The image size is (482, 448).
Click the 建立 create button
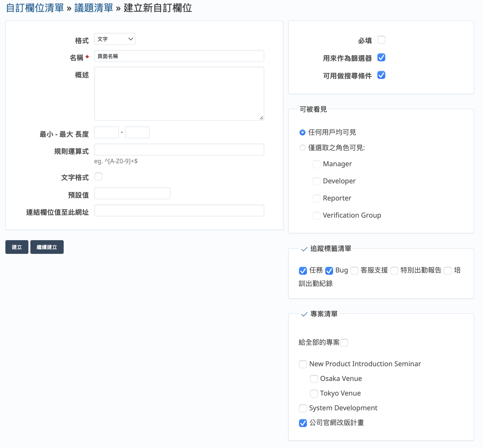click(17, 247)
